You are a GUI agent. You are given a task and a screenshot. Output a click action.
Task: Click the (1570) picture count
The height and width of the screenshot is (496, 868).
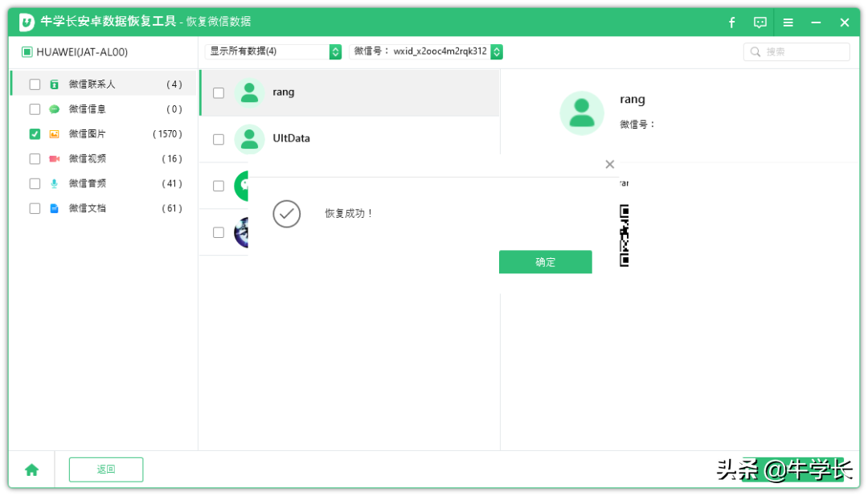click(x=167, y=134)
